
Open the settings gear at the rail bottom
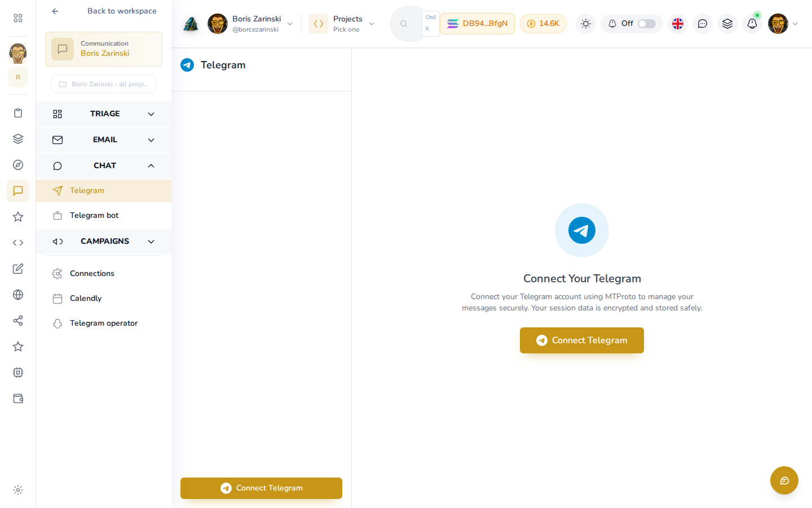(x=18, y=490)
